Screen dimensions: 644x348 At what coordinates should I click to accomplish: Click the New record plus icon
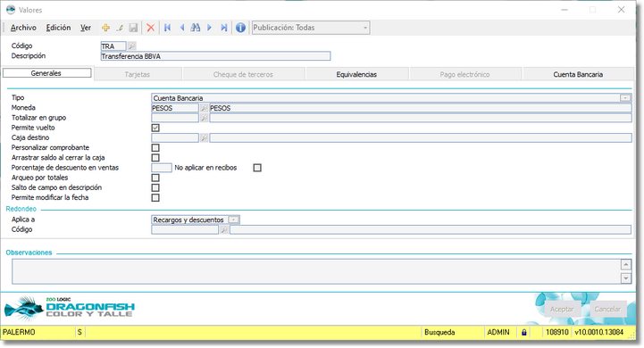pyautogui.click(x=105, y=28)
